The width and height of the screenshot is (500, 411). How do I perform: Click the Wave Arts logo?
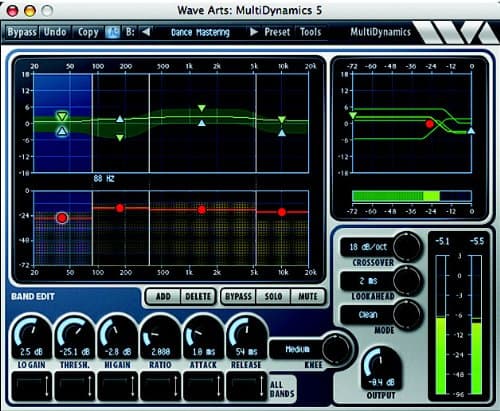click(x=456, y=32)
